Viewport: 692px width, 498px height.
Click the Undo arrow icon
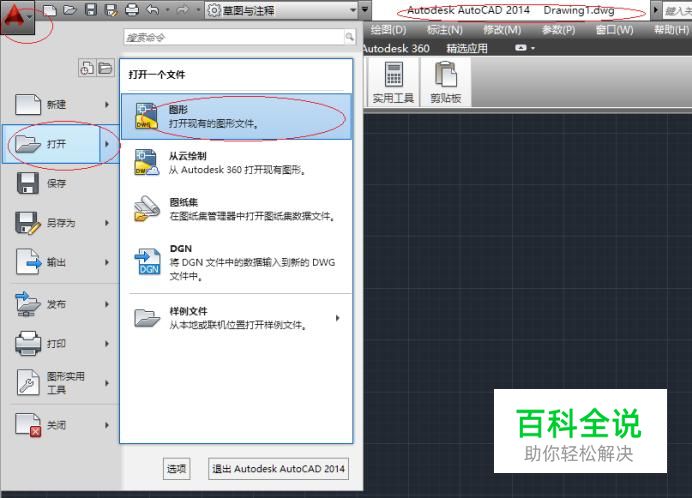pyautogui.click(x=152, y=10)
